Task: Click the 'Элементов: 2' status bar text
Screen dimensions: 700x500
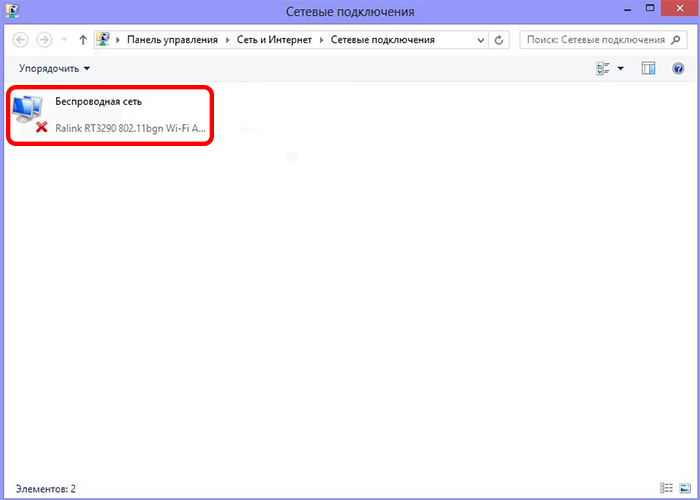Action: click(46, 489)
